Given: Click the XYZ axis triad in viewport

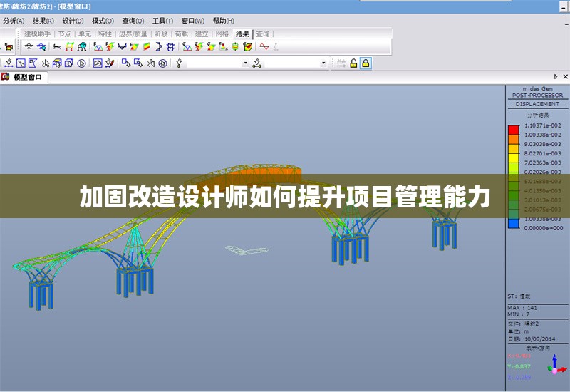Looking at the screenshot, I should click(554, 366).
